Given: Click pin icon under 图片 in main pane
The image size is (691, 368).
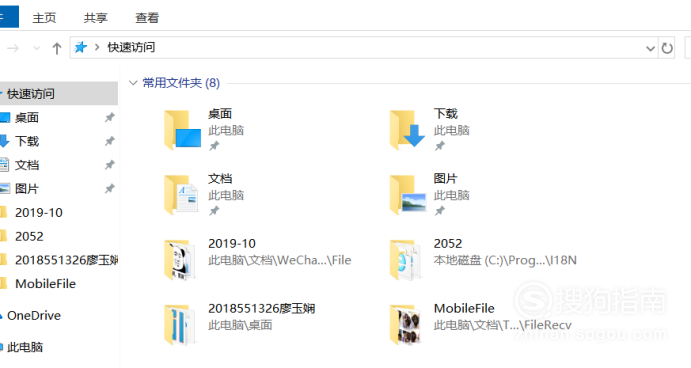Looking at the screenshot, I should [439, 211].
